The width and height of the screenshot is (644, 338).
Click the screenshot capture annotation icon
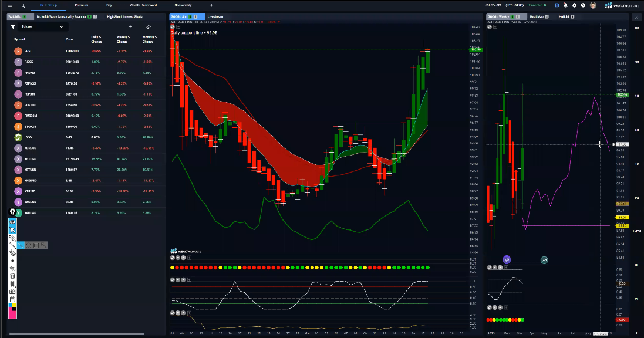tap(12, 292)
